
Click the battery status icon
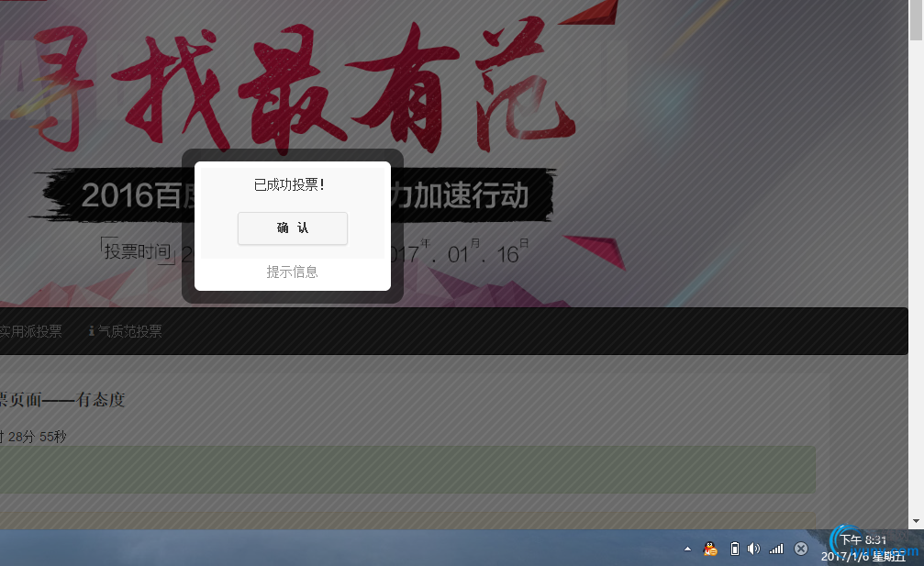734,548
